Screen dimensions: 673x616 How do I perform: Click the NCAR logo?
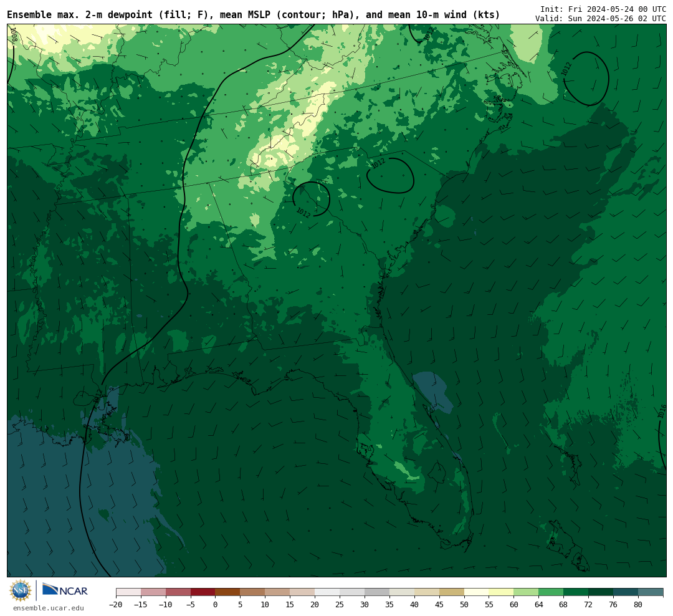pos(65,590)
